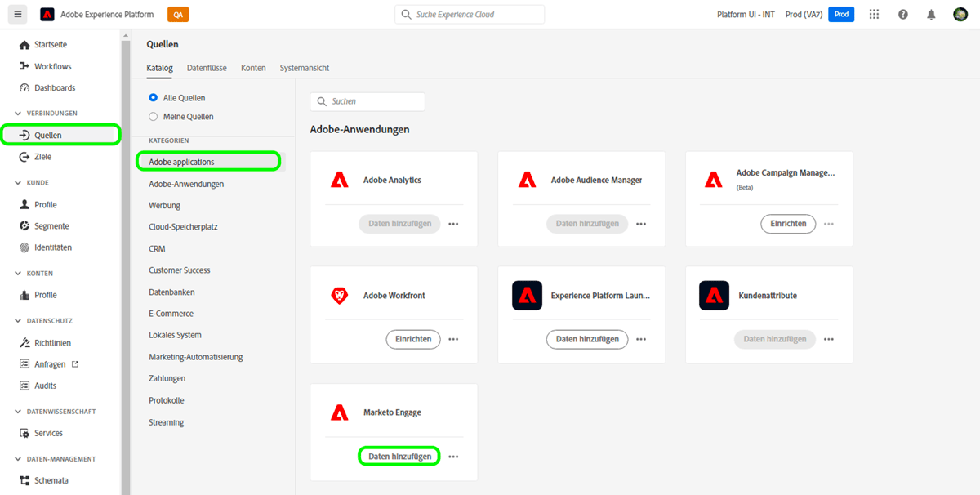The image size is (980, 495).
Task: Open the notifications bell
Action: coord(930,14)
